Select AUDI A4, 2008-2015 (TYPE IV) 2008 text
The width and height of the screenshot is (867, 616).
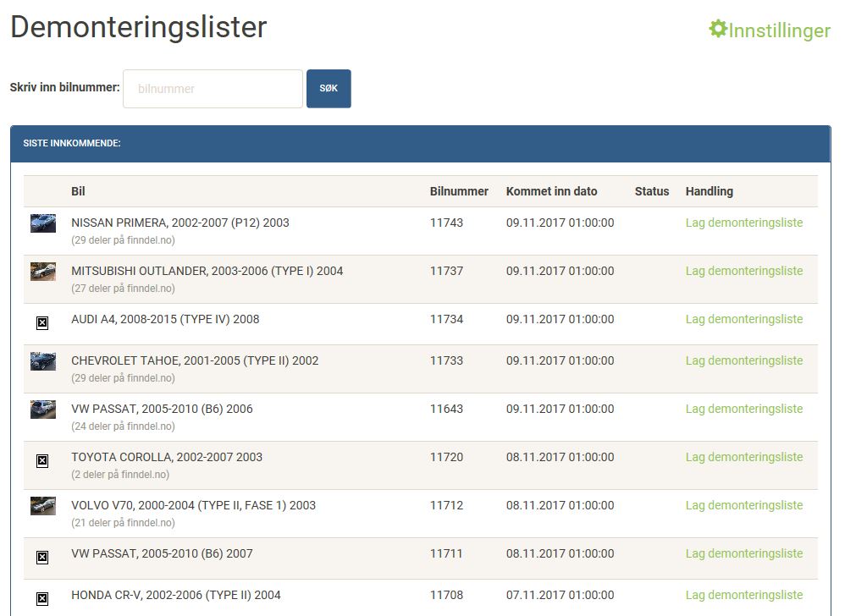165,319
